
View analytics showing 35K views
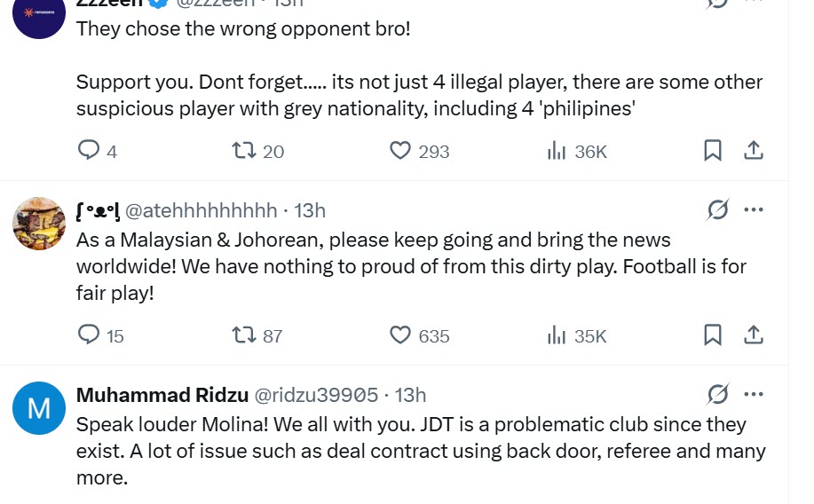tap(557, 335)
